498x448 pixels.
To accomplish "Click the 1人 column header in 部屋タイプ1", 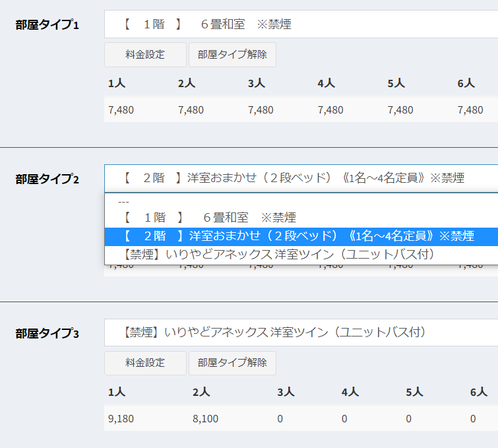I will [x=117, y=83].
